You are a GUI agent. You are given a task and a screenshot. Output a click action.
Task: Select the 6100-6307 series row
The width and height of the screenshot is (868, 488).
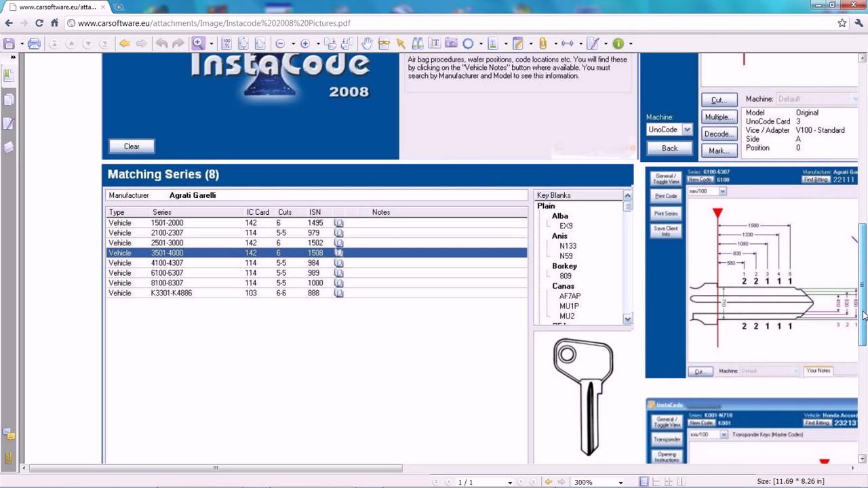pos(317,273)
